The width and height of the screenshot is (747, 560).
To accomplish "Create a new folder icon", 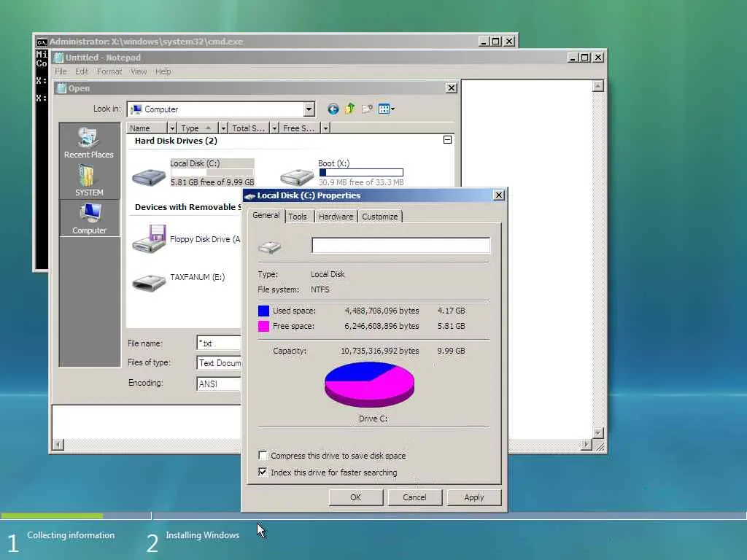I will click(367, 109).
